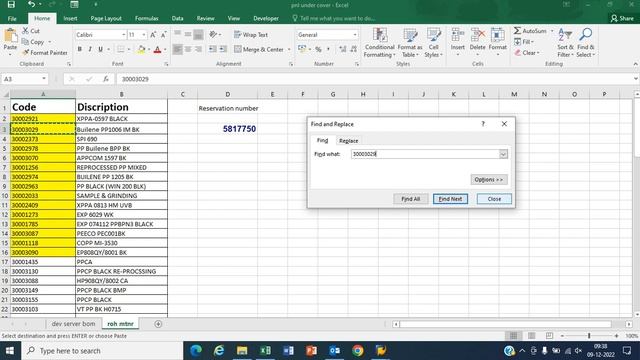
Task: Decrease font size icon
Action: pyautogui.click(x=163, y=35)
